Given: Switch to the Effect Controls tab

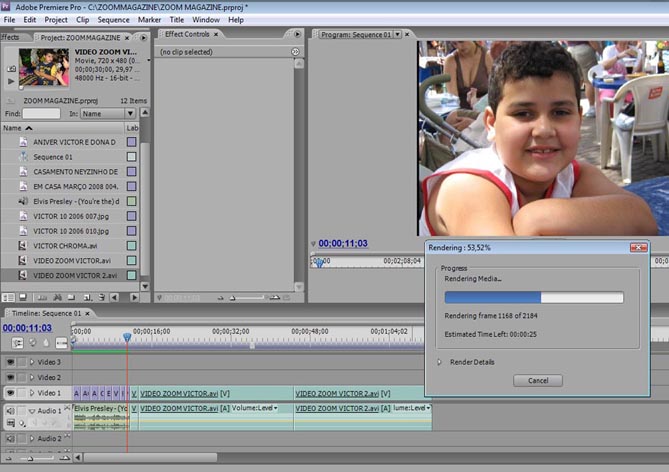Looking at the screenshot, I should [187, 35].
